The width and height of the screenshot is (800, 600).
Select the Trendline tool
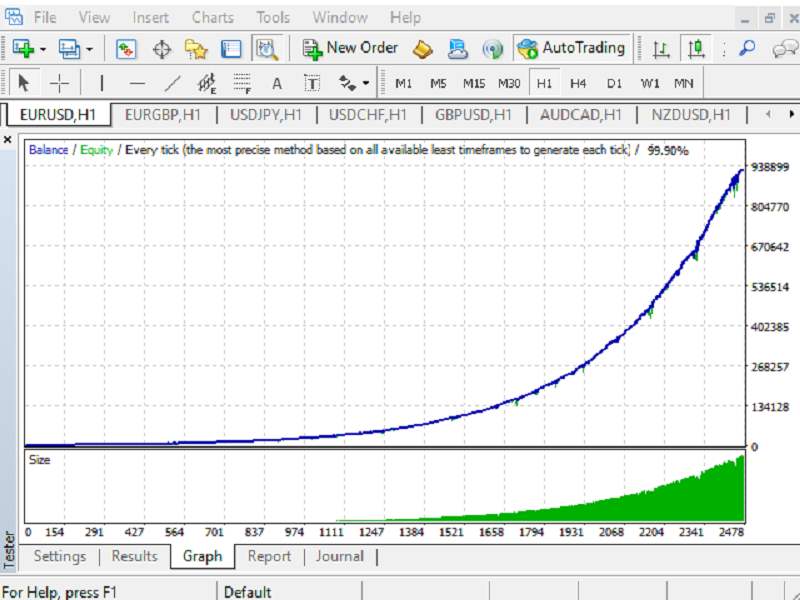(172, 83)
